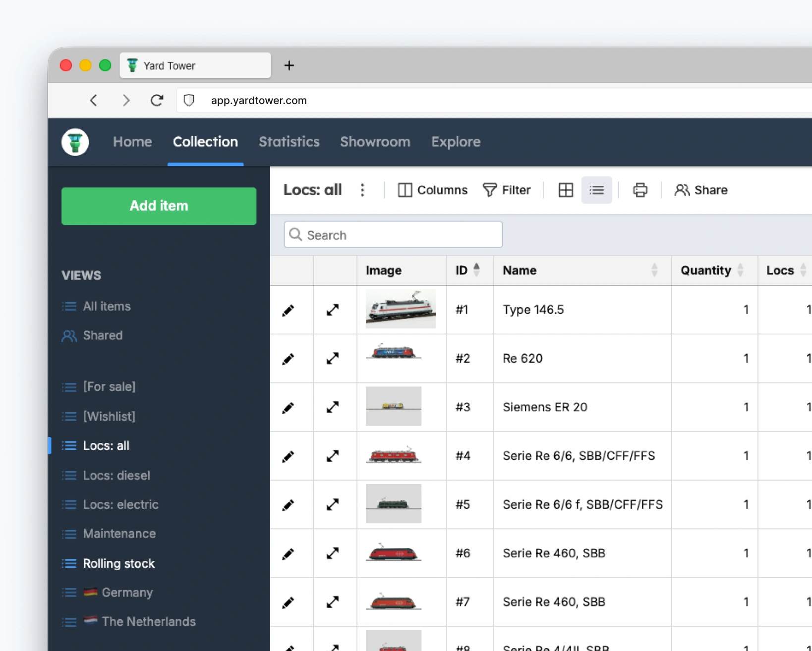
Task: Open the Filter options
Action: point(506,190)
